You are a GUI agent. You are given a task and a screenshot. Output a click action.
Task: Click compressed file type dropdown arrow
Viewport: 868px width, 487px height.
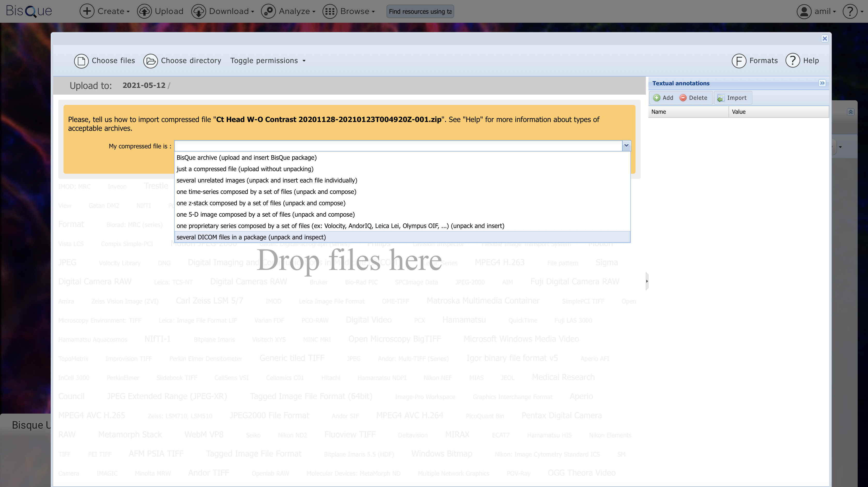point(626,146)
